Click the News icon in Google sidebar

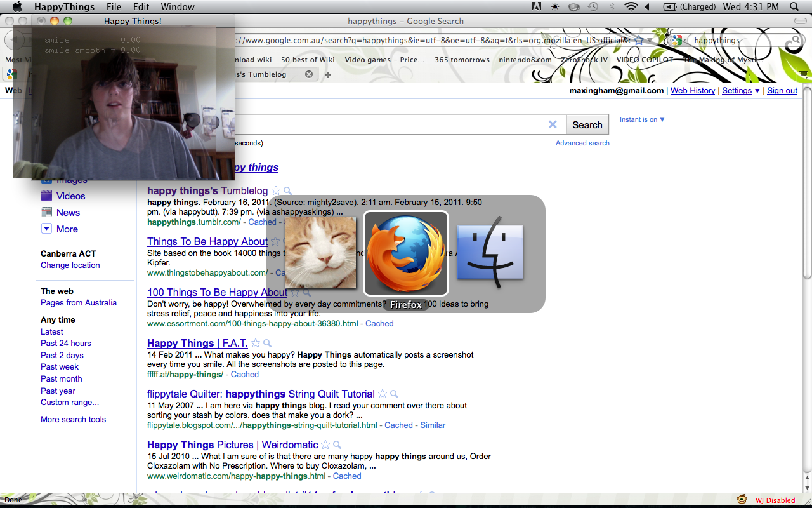pyautogui.click(x=46, y=212)
